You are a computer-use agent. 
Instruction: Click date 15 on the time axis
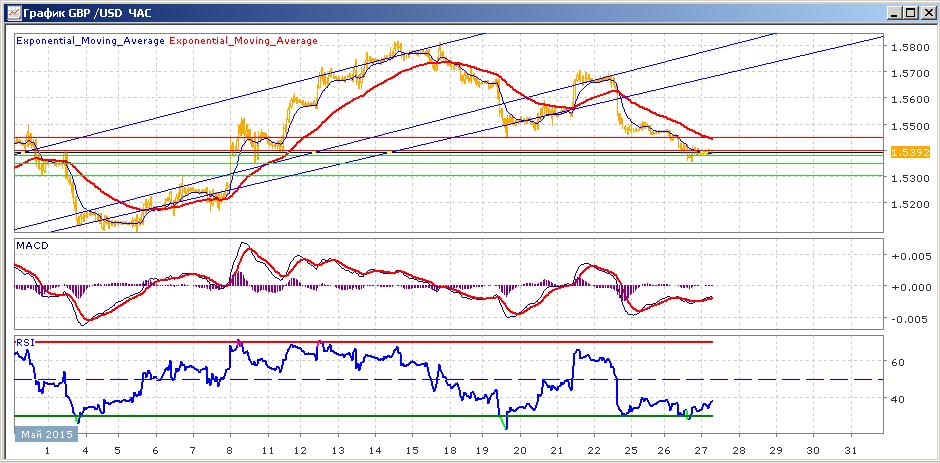(x=412, y=450)
